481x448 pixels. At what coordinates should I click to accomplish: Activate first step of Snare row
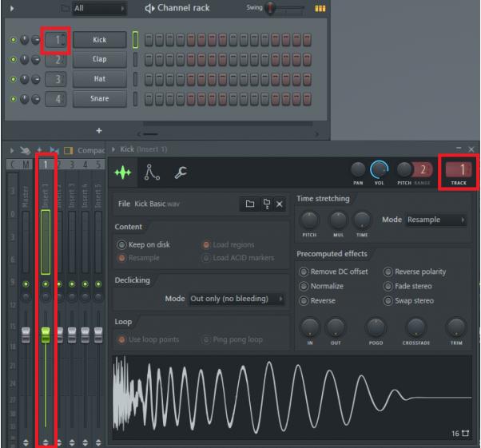[x=149, y=99]
